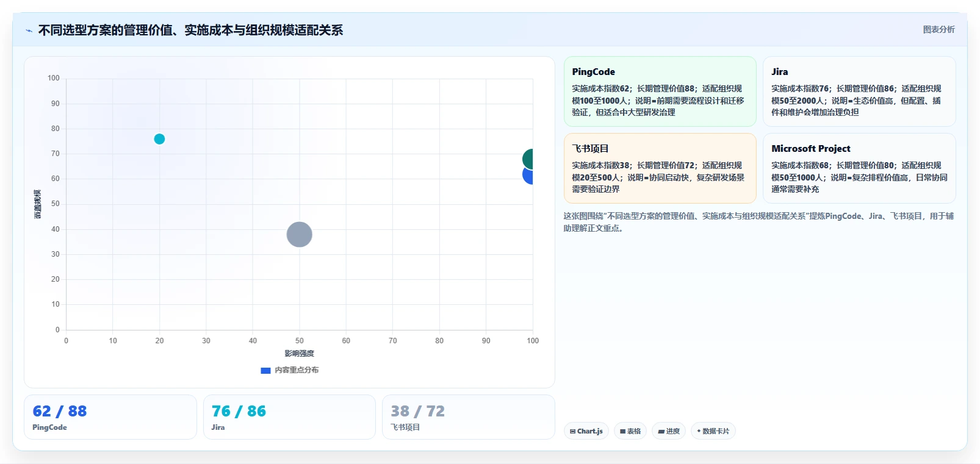980x464 pixels.
Task: Click the 38 / 72 飞书项目 stat card
Action: (x=468, y=417)
